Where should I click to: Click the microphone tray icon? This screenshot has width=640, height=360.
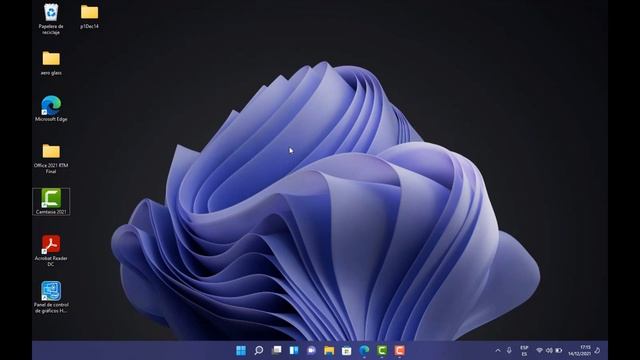click(x=509, y=351)
